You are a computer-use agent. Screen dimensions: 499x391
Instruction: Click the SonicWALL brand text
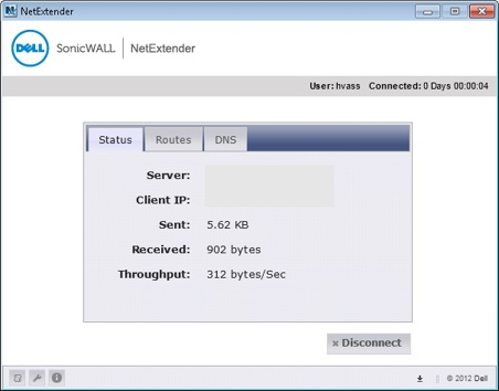point(86,48)
